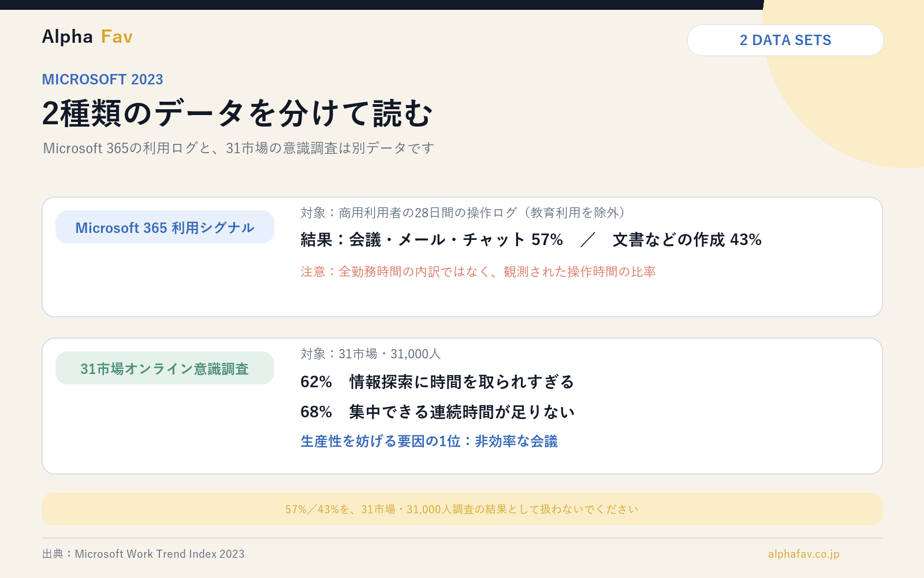Select the text 対象：商用利用者の28日間の操作ログ
The width and height of the screenshot is (924, 578).
click(463, 213)
